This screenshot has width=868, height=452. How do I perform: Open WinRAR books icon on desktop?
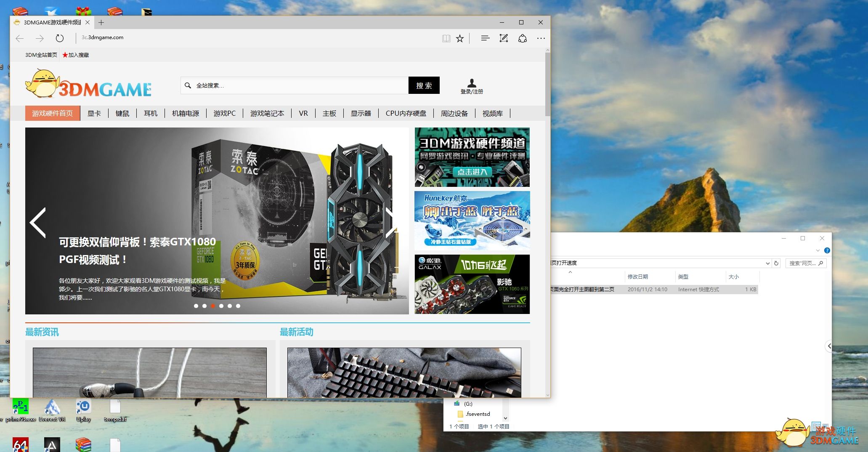point(83,445)
